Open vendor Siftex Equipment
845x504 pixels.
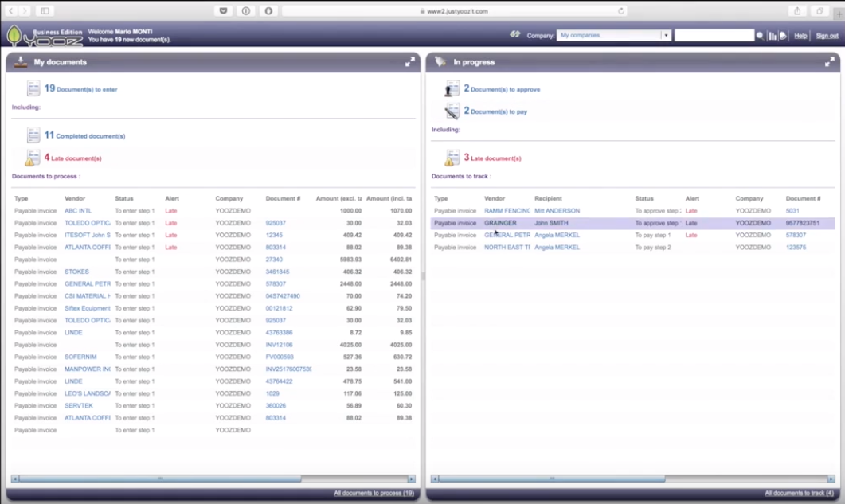[x=88, y=308]
